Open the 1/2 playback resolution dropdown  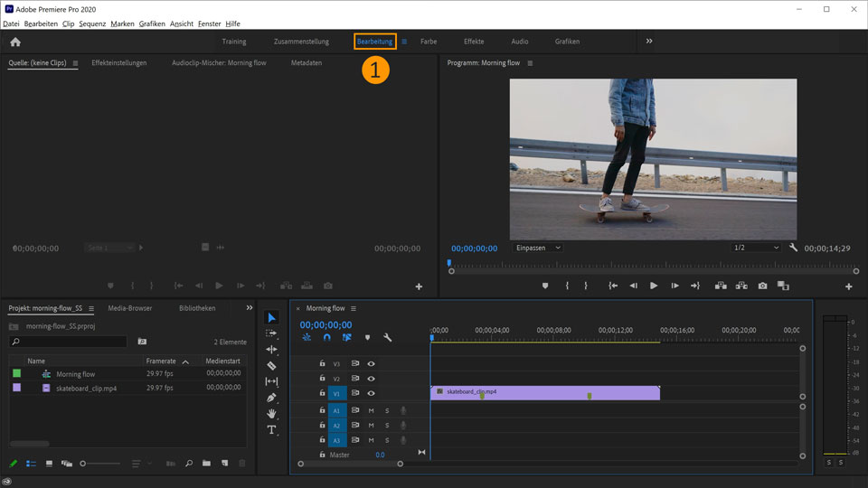(756, 248)
